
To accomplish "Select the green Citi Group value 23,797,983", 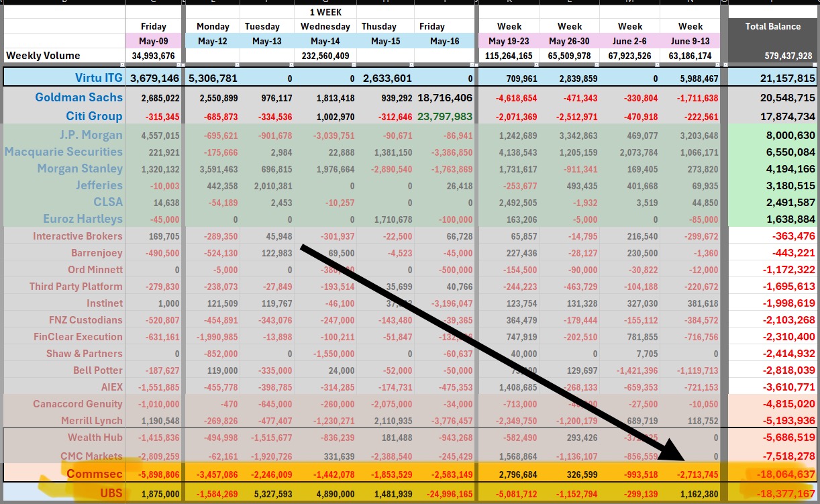I will [445, 116].
